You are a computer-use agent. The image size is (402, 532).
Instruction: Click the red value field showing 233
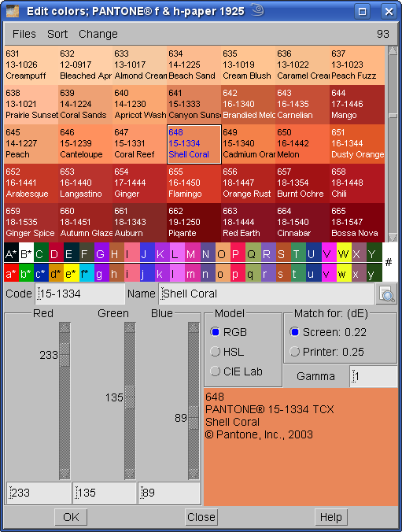click(x=39, y=493)
